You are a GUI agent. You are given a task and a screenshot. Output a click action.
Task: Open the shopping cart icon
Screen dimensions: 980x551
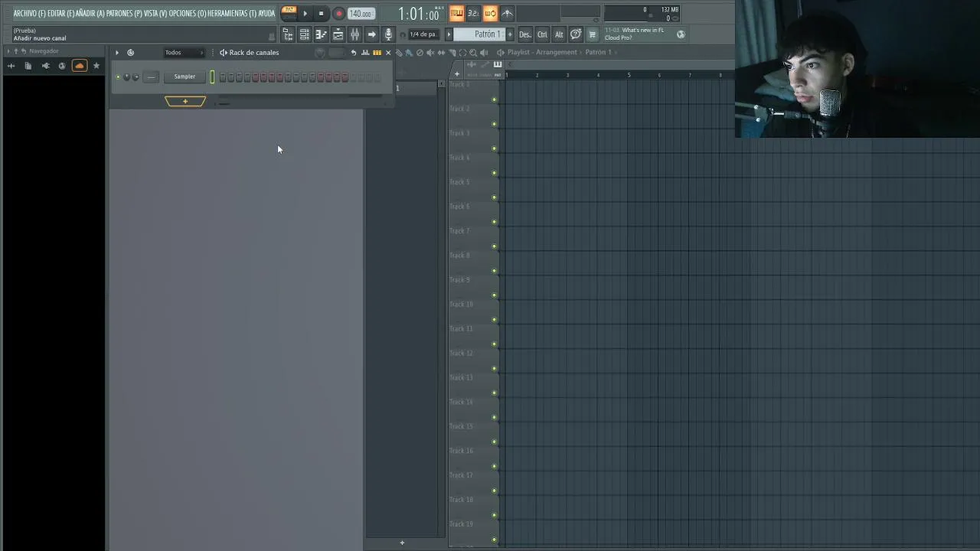pyautogui.click(x=592, y=34)
